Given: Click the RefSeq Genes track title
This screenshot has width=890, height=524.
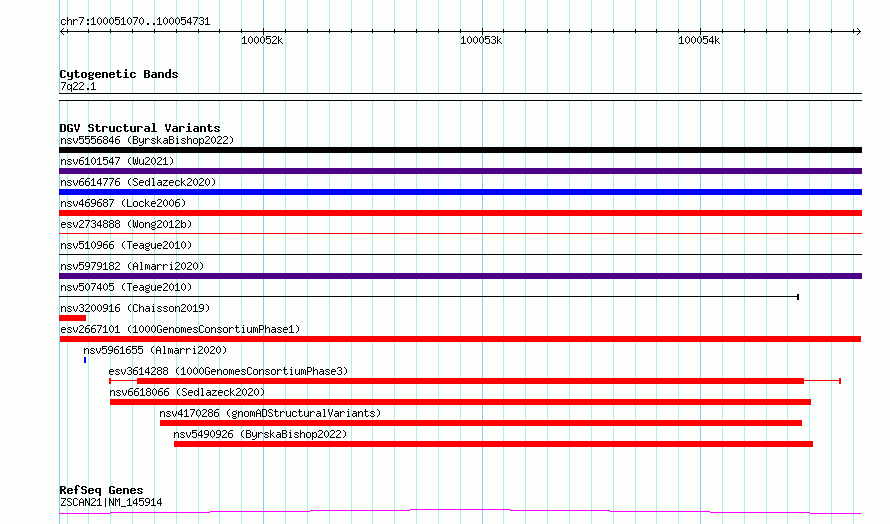Looking at the screenshot, I should click(101, 490).
